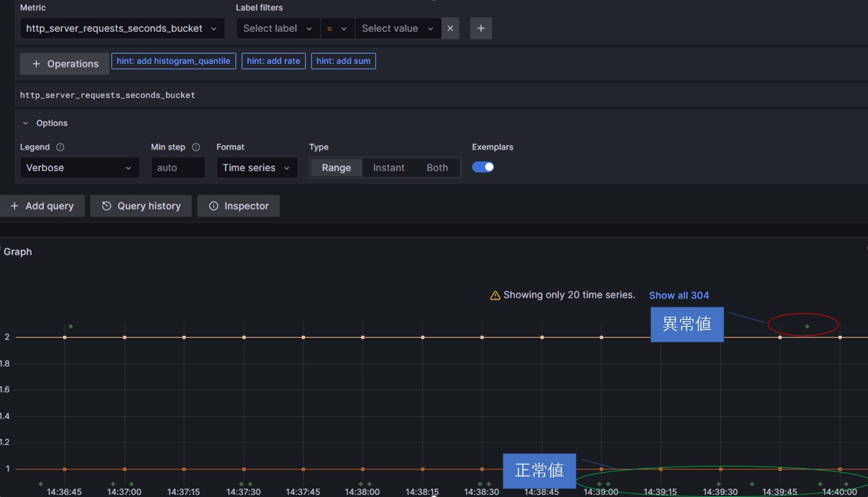Click the 14:38:45 time axis label
This screenshot has width=868, height=497.
[x=541, y=492]
